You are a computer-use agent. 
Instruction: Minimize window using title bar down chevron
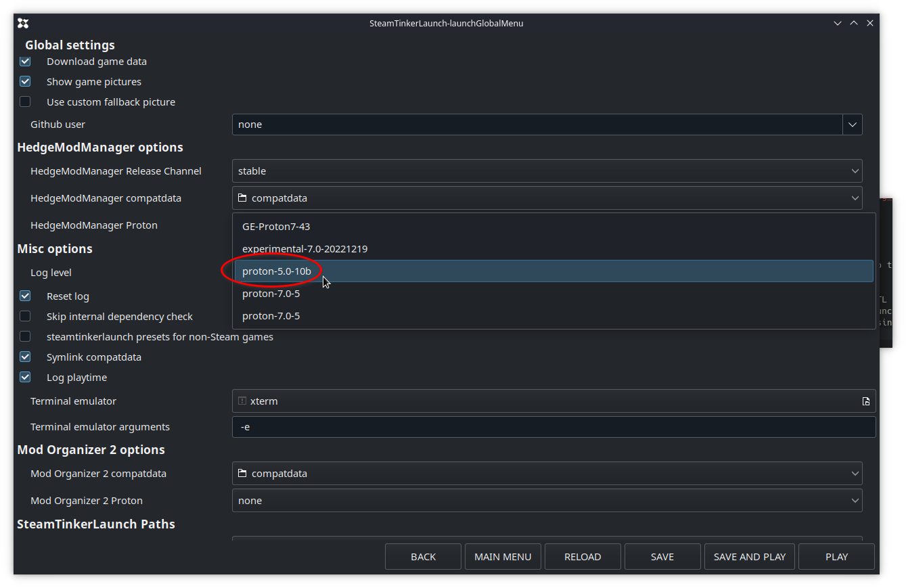pos(838,23)
